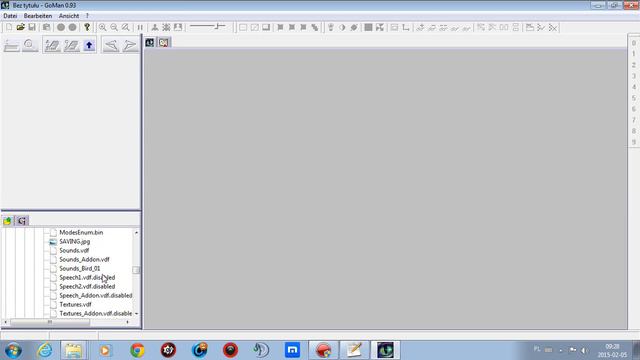Screen dimensions: 640x360
Task: Select Sounds_Addon.vdf file
Action: (84, 259)
